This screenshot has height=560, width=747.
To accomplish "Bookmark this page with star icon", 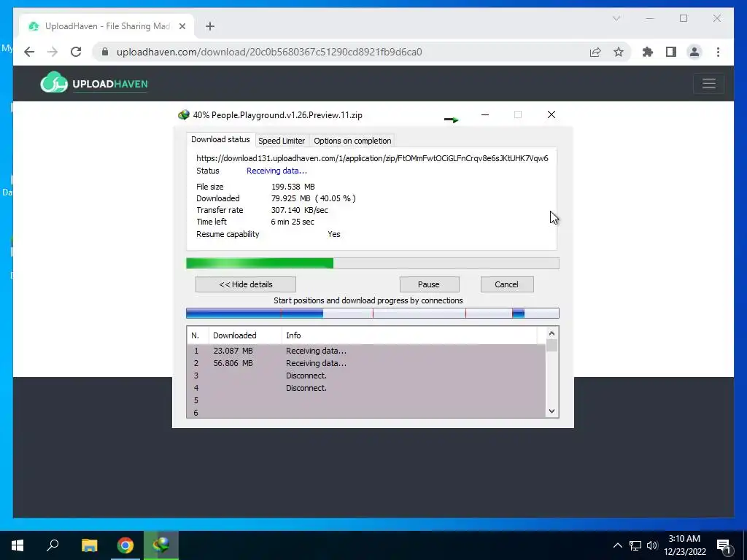I will [x=619, y=52].
